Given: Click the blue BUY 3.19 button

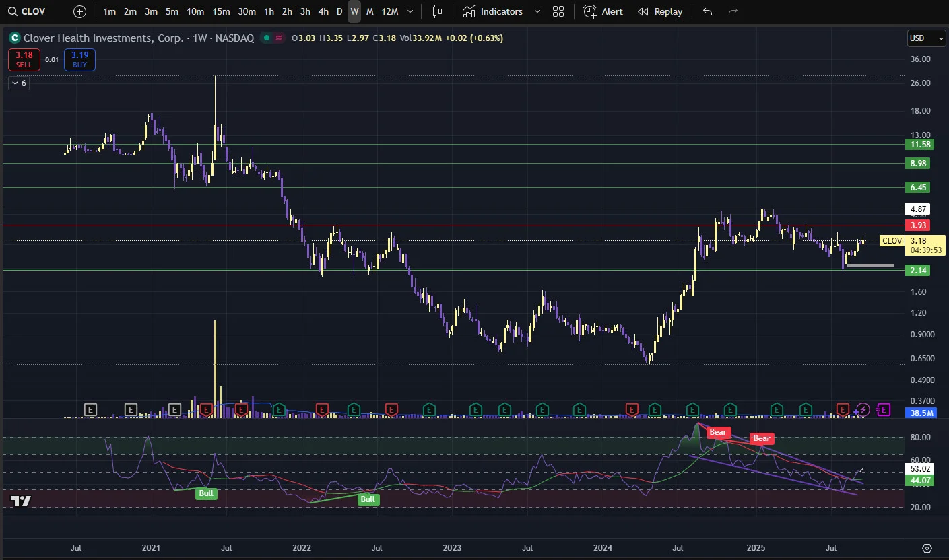Looking at the screenshot, I should pyautogui.click(x=80, y=60).
